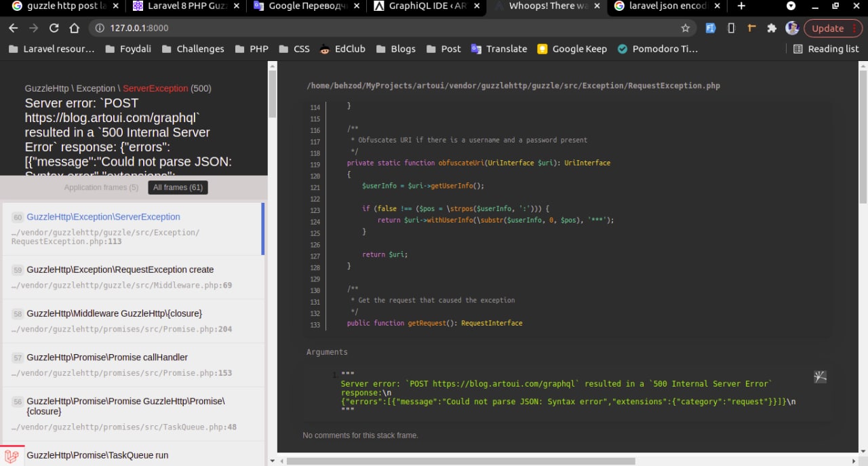Open the Post bookmark folder
The image size is (868, 466).
tap(443, 49)
